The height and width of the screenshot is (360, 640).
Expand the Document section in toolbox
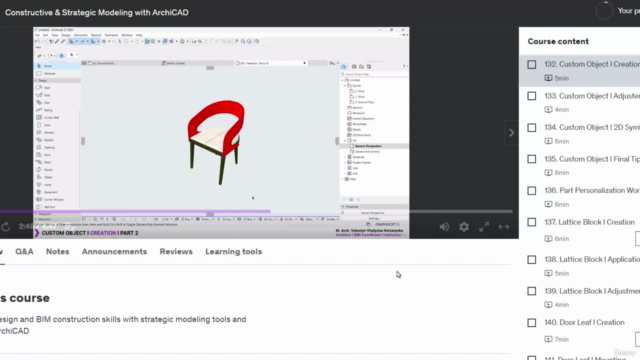[x=36, y=219]
